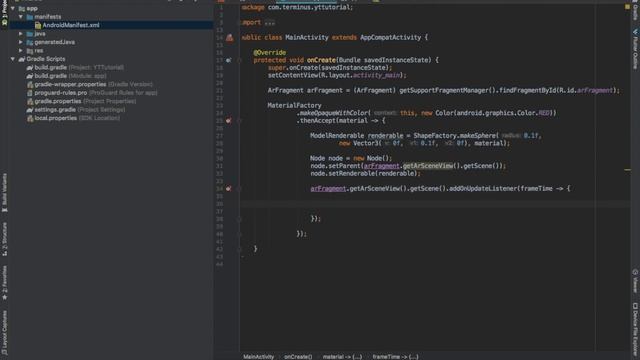Open the Structure tool window
The width and height of the screenshot is (640, 360).
[4, 239]
